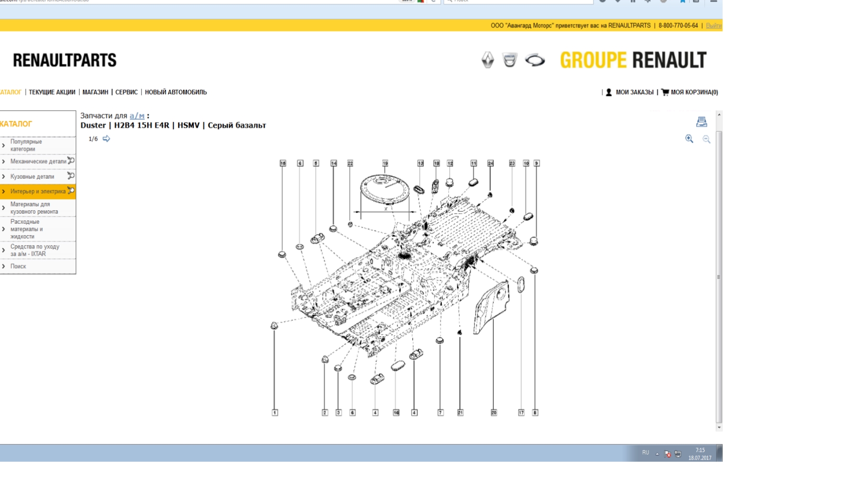This screenshot has width=868, height=498.
Task: Click the Renault Samsung oval logo
Action: pos(535,60)
